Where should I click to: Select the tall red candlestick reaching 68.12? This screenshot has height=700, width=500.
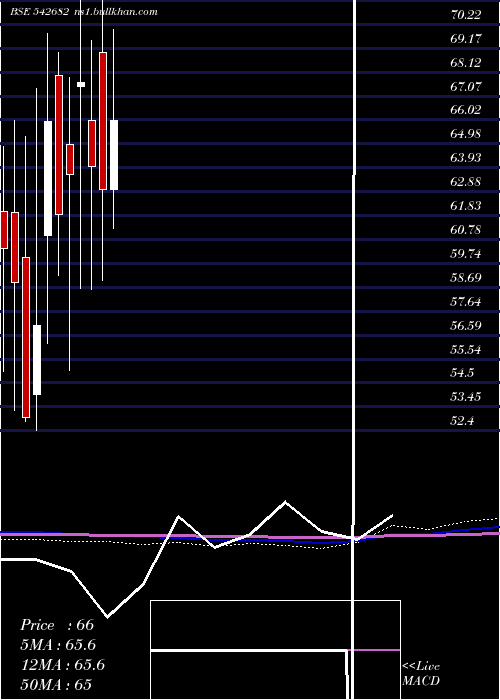point(103,121)
